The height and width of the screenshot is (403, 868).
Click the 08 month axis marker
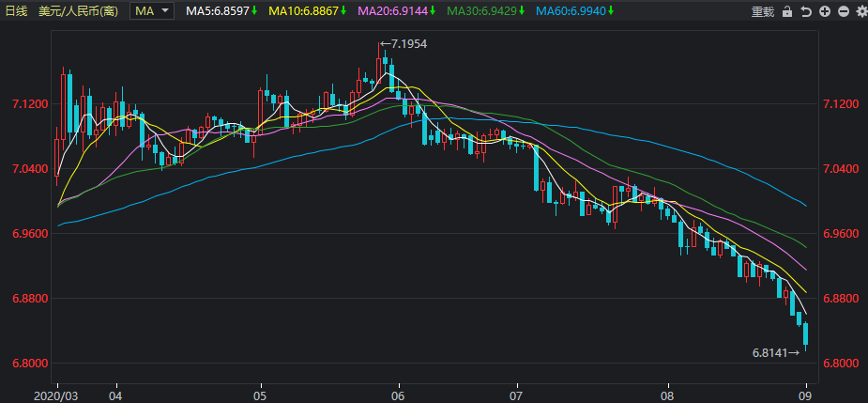point(669,397)
